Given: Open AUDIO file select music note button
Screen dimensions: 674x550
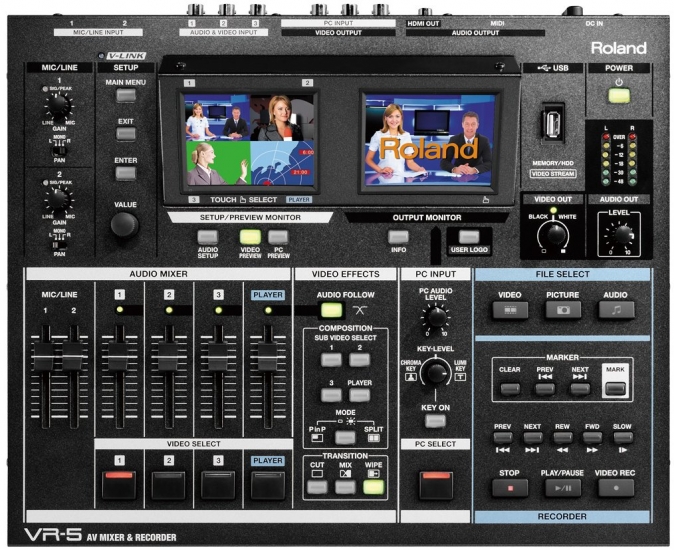Looking at the screenshot, I should (x=616, y=309).
